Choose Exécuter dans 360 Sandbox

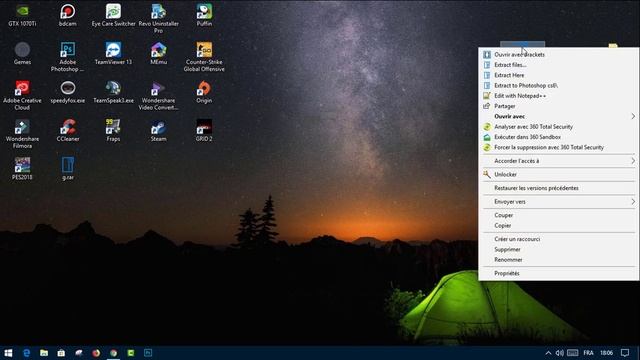point(558,137)
